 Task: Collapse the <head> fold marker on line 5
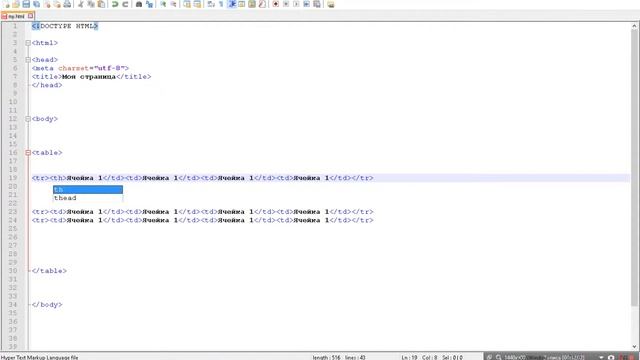pos(28,60)
